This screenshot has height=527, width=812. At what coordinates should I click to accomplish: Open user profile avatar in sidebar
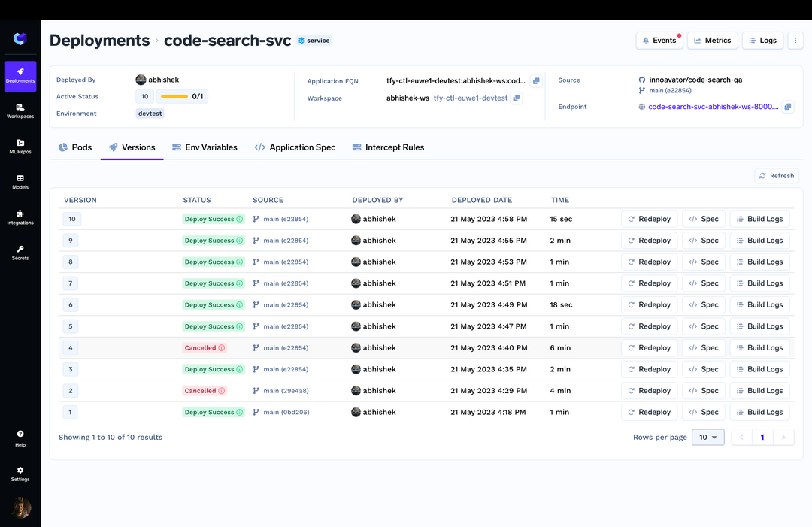coord(21,508)
